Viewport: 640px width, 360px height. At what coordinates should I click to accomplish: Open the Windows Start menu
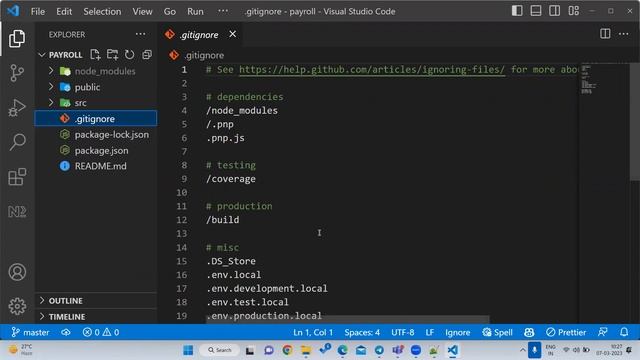coord(188,350)
